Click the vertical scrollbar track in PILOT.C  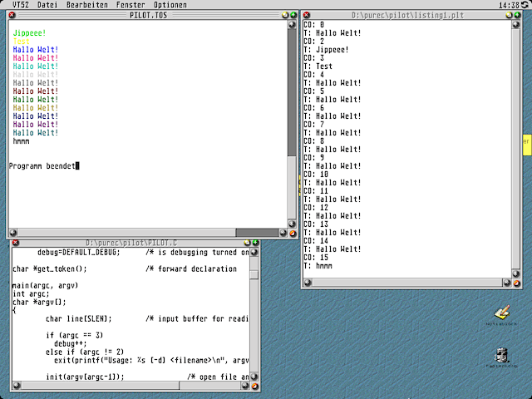point(254,332)
